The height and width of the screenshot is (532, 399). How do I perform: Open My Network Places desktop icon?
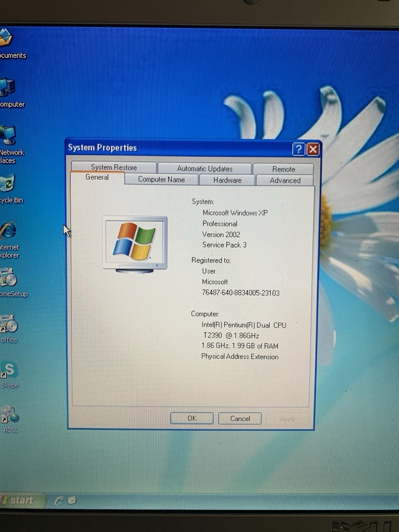8,135
